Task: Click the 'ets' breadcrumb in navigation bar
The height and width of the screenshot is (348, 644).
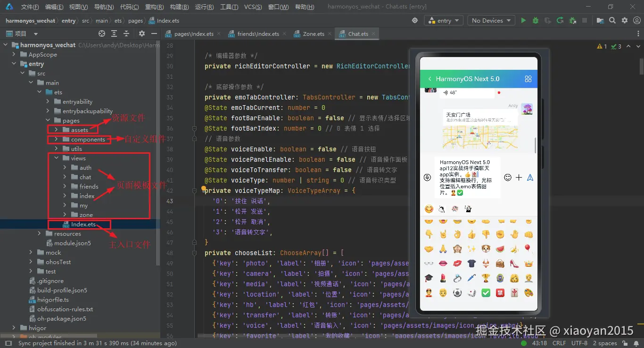Action: [118, 21]
